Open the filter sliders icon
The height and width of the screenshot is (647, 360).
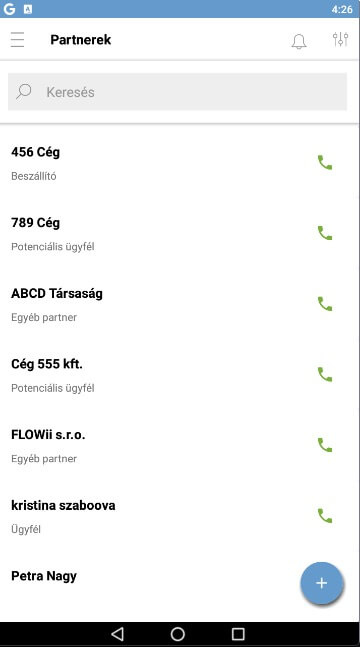[341, 39]
